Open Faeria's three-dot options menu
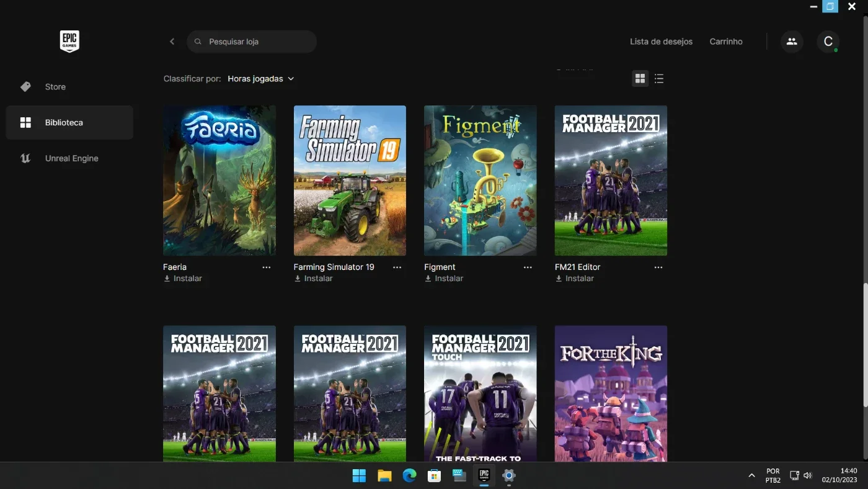Screen dimensions: 868x489 (267, 267)
